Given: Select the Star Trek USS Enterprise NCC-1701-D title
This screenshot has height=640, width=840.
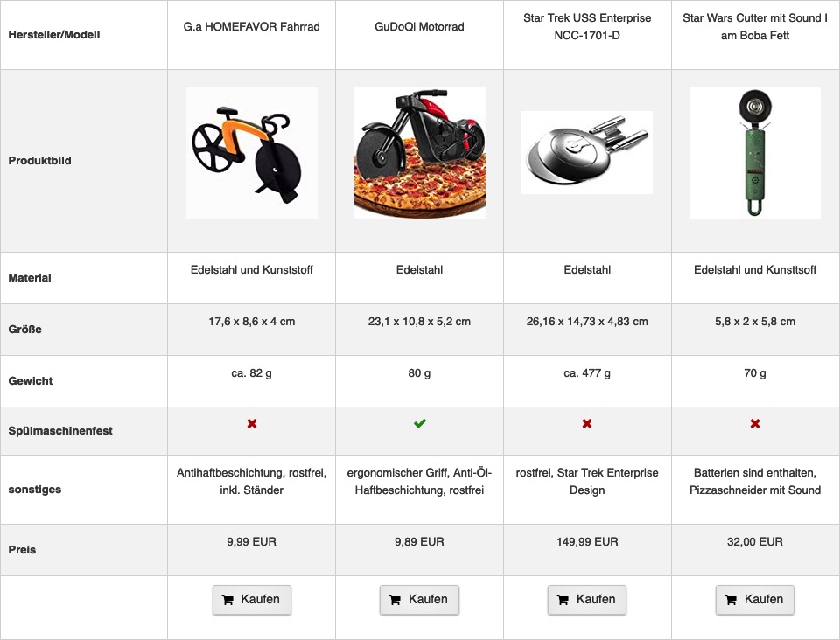Looking at the screenshot, I should pos(587,27).
